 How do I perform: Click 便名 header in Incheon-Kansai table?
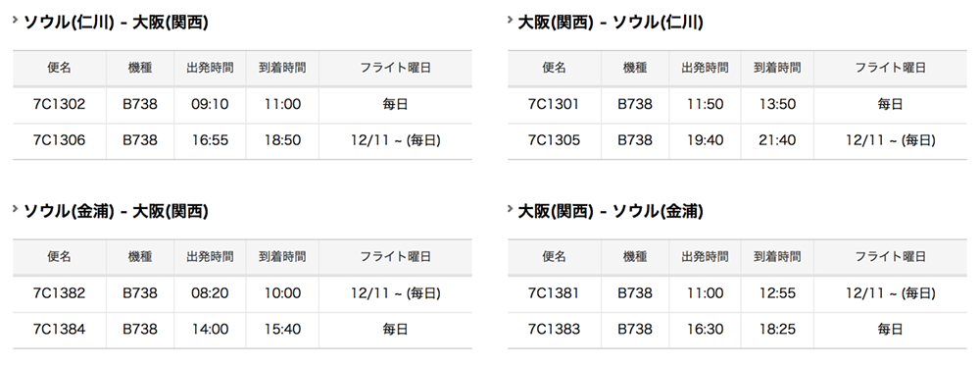(x=59, y=68)
